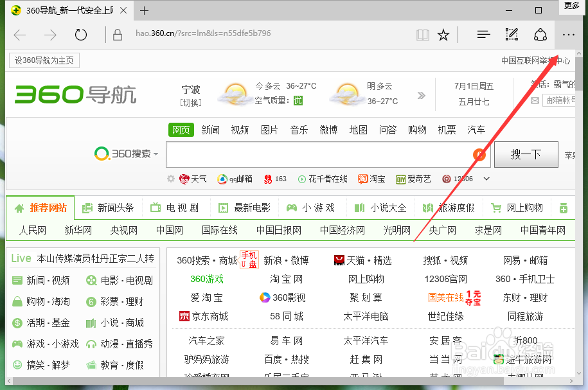The image size is (588, 390).
Task: Open 天猫·精选 link
Action: pos(362,260)
